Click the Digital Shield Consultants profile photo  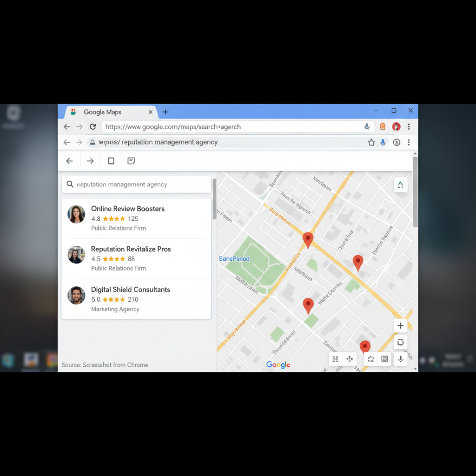pyautogui.click(x=76, y=295)
